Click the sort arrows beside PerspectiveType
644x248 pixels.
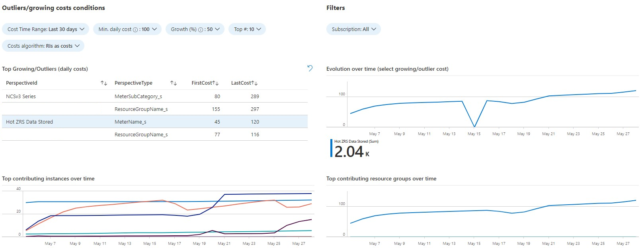click(174, 83)
